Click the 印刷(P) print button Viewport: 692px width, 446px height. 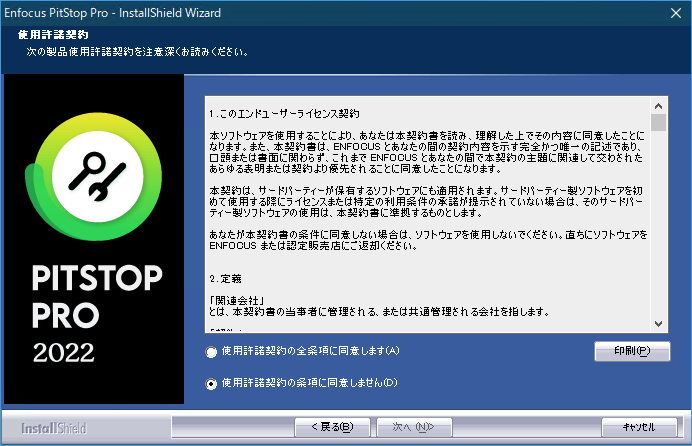tap(632, 351)
